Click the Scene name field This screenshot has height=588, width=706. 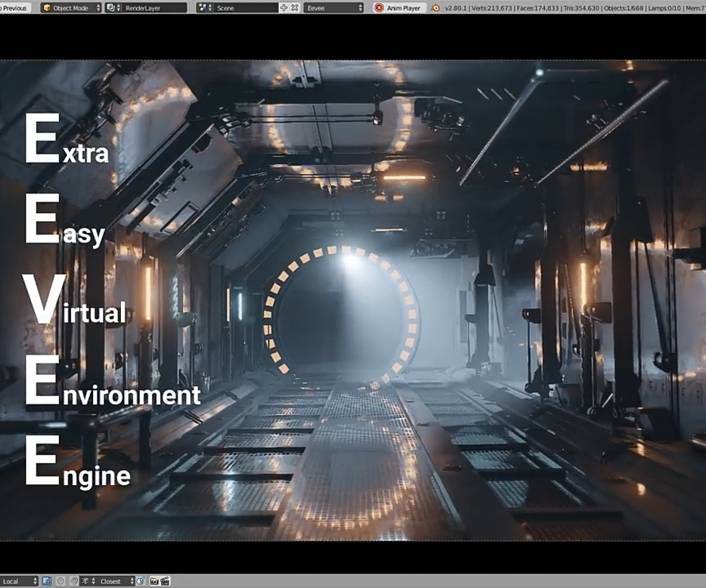pyautogui.click(x=245, y=8)
